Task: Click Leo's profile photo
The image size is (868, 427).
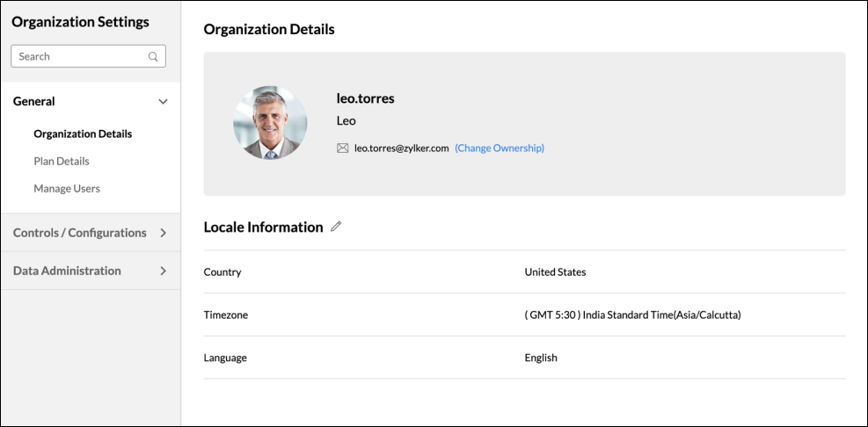Action: coord(270,123)
